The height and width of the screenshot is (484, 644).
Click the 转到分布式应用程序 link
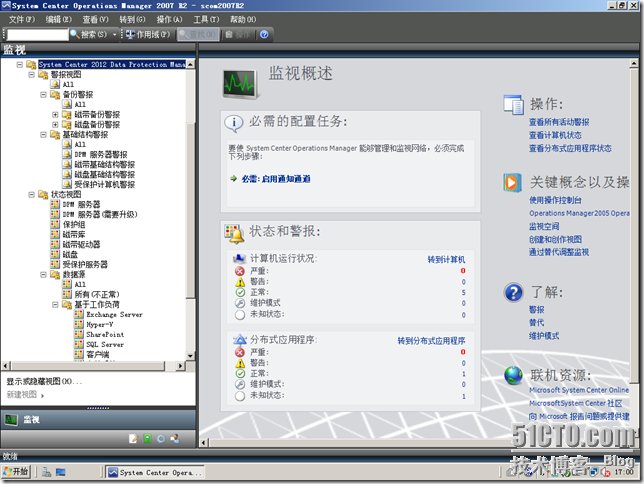point(431,341)
